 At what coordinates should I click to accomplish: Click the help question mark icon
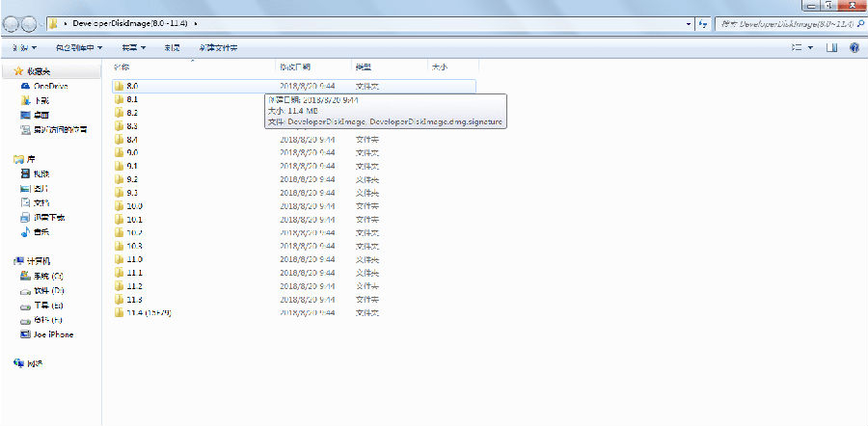854,48
